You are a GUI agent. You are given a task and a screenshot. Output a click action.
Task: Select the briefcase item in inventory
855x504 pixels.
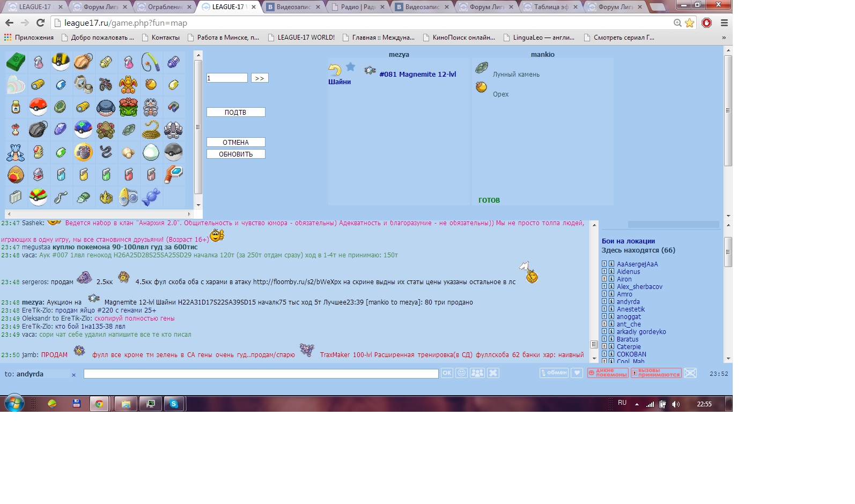(16, 197)
